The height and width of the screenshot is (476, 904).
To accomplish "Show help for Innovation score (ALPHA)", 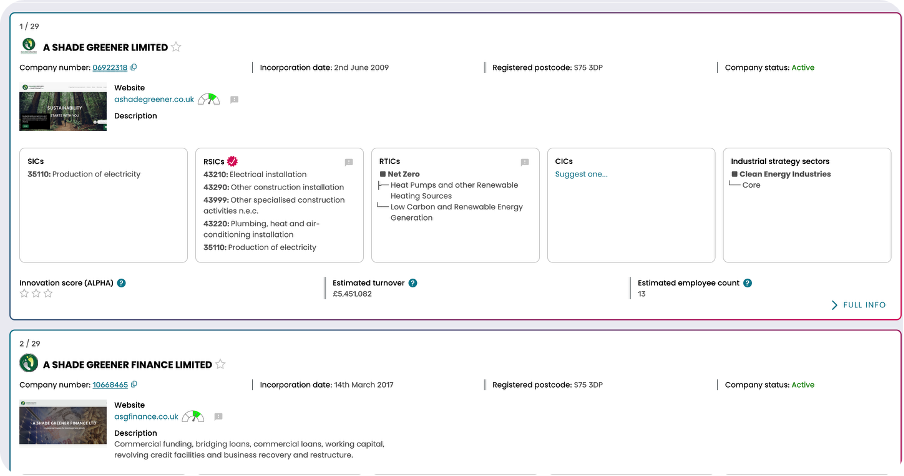I will (x=121, y=283).
